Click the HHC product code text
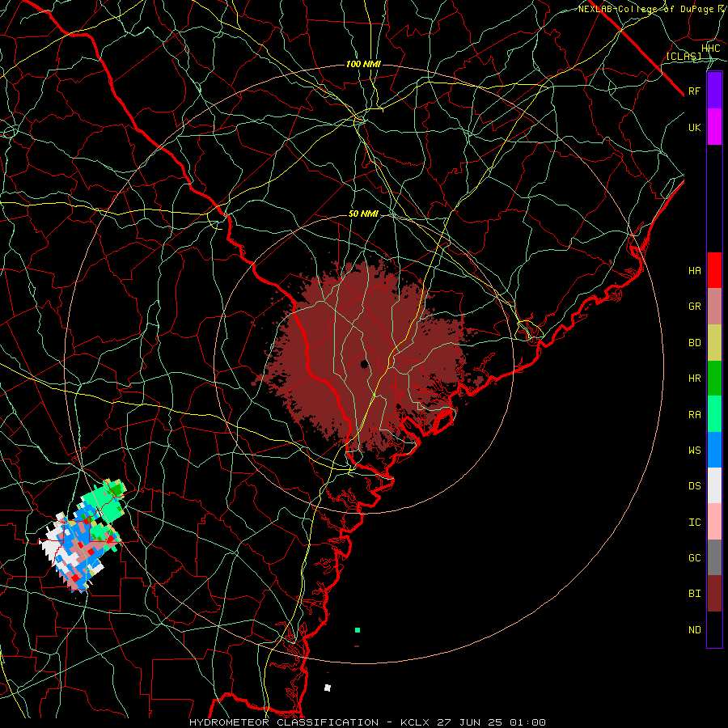 [711, 49]
